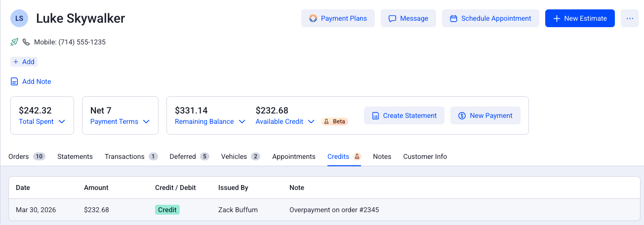Record a New Payment
The image size is (644, 225).
(x=485, y=115)
